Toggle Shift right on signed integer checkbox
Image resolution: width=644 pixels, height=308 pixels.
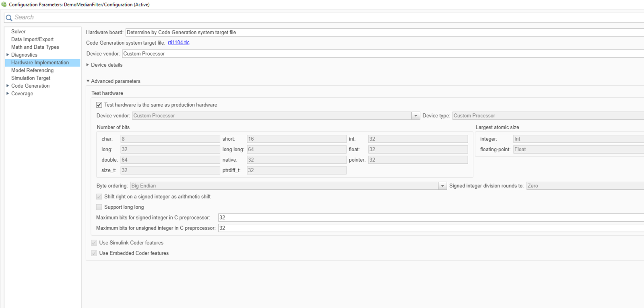[99, 197]
